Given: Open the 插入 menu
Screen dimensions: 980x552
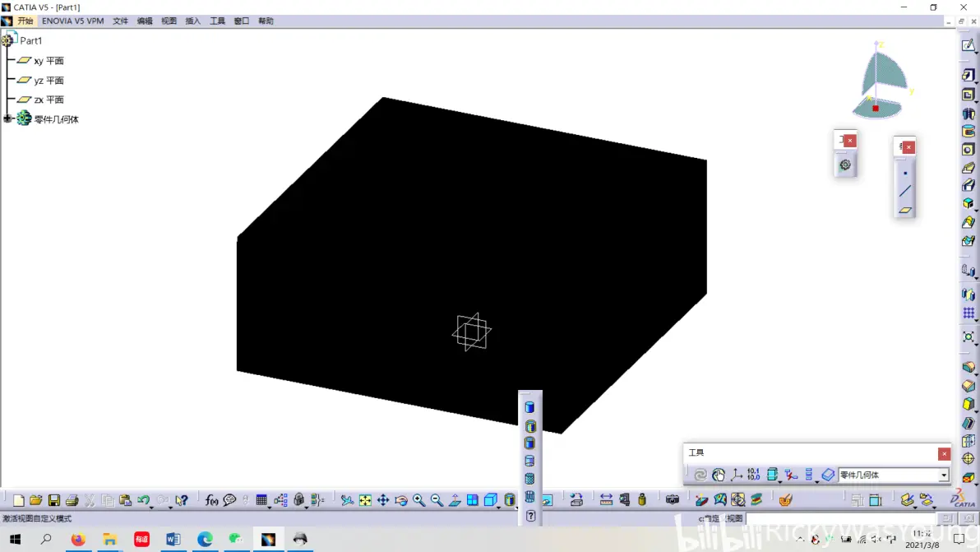Looking at the screenshot, I should tap(192, 21).
